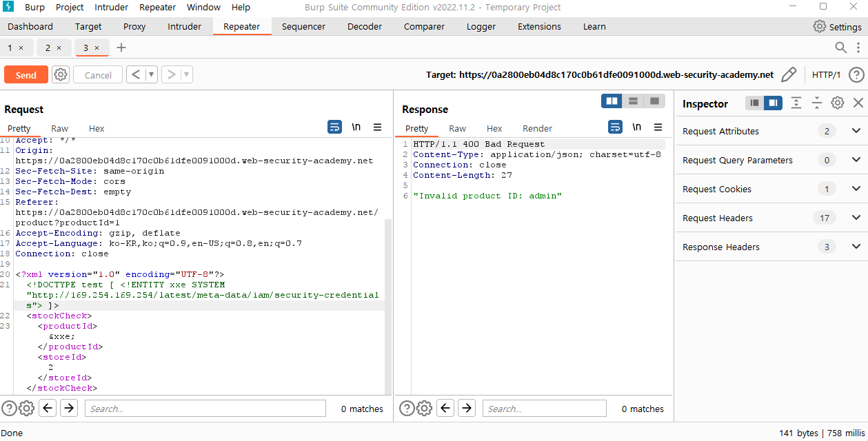The width and height of the screenshot is (868, 441).
Task: Switch to the Proxy tool tab
Action: 134,27
